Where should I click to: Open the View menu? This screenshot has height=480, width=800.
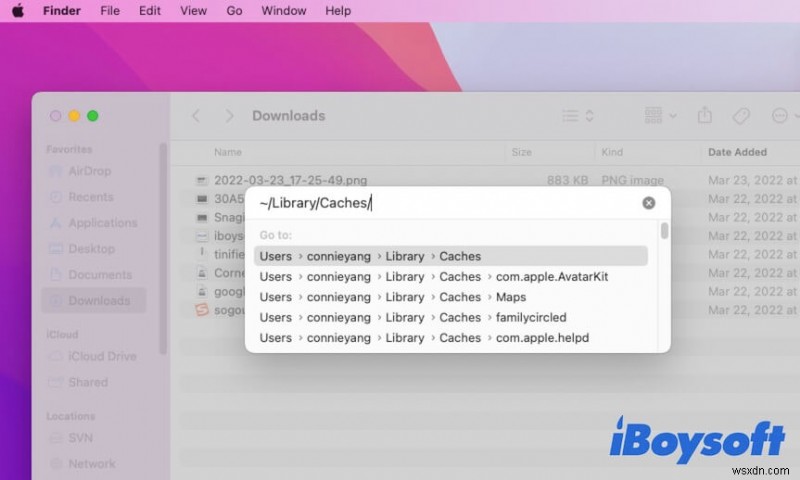point(193,11)
